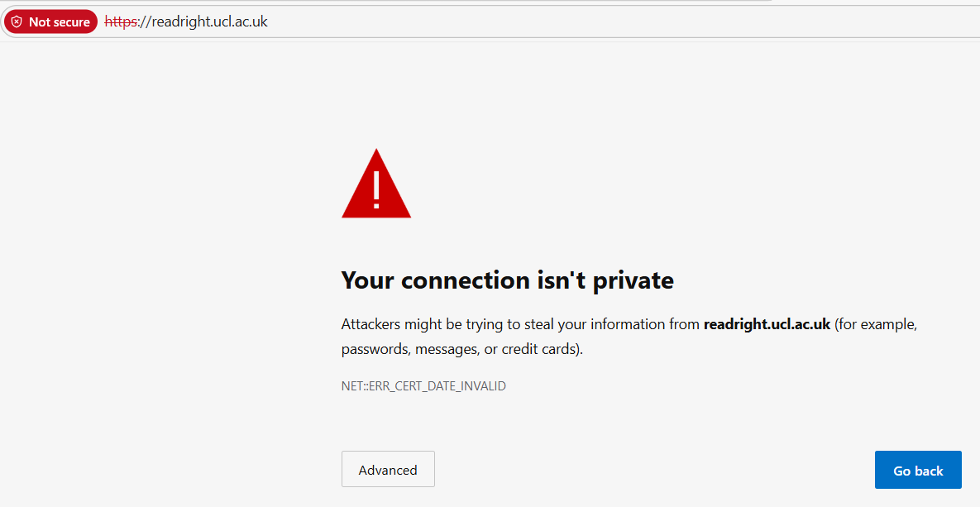Expand the Advanced options
The image size is (980, 507).
point(388,470)
